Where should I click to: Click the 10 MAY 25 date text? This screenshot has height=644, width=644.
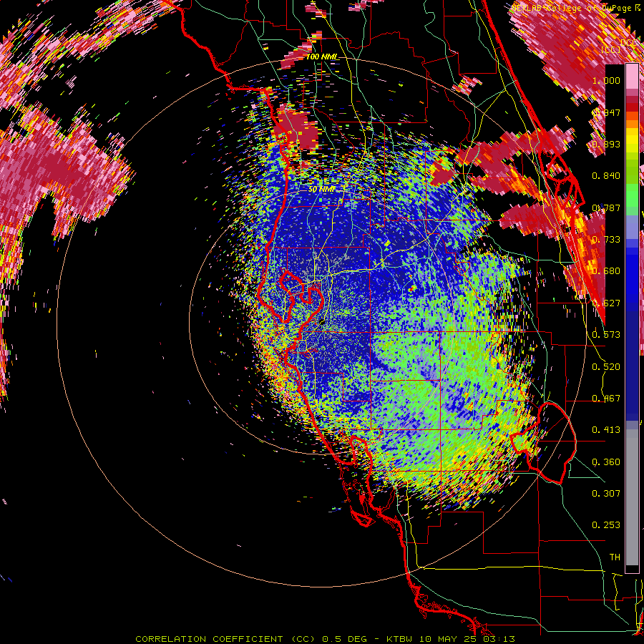coord(448,639)
